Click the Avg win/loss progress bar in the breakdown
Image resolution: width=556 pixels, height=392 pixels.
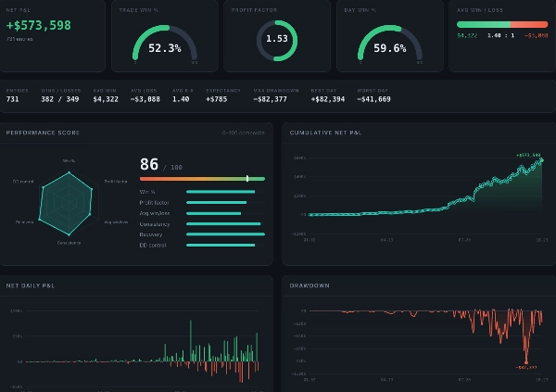[225, 213]
